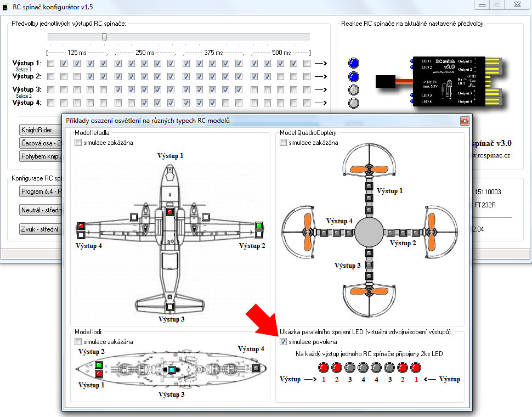This screenshot has height=417, width=532.
Task: Click the '125 ms' scale label
Action: click(77, 53)
